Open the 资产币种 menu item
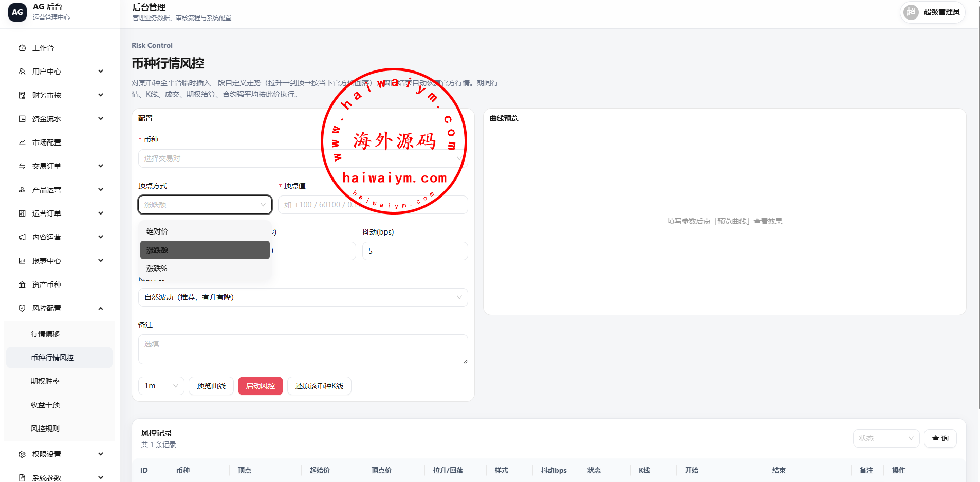Image resolution: width=980 pixels, height=482 pixels. pyautogui.click(x=60, y=284)
